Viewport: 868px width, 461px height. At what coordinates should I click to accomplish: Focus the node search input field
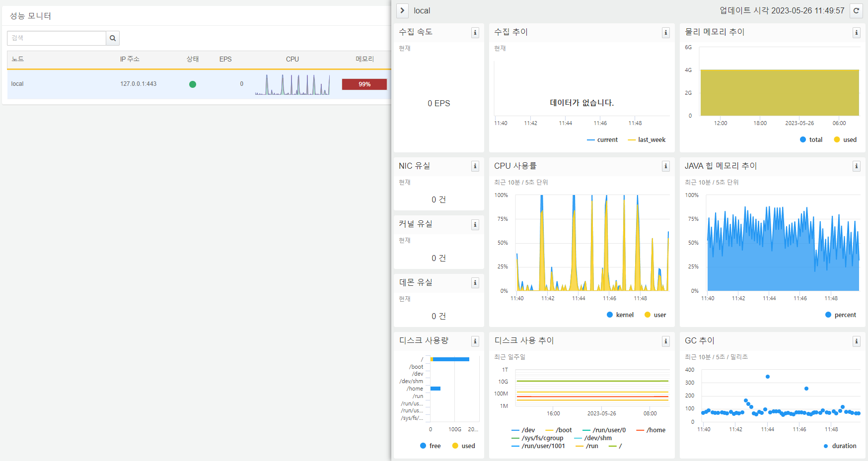(x=57, y=38)
